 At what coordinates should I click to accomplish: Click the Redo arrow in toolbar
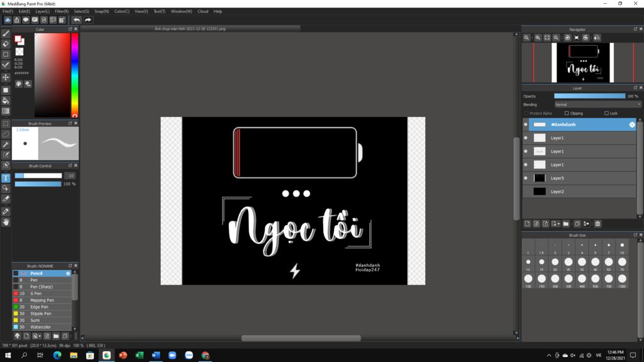88,19
